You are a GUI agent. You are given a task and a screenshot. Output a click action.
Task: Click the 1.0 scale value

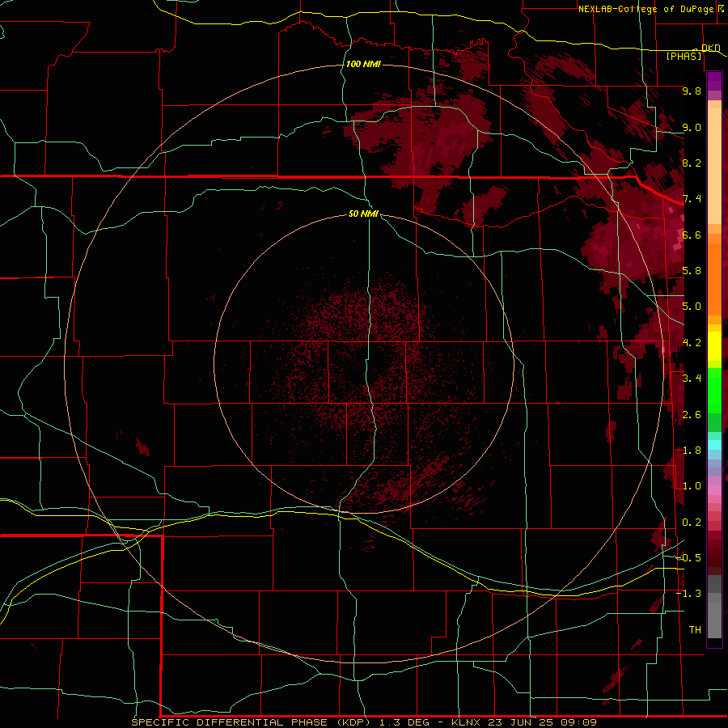(x=692, y=486)
